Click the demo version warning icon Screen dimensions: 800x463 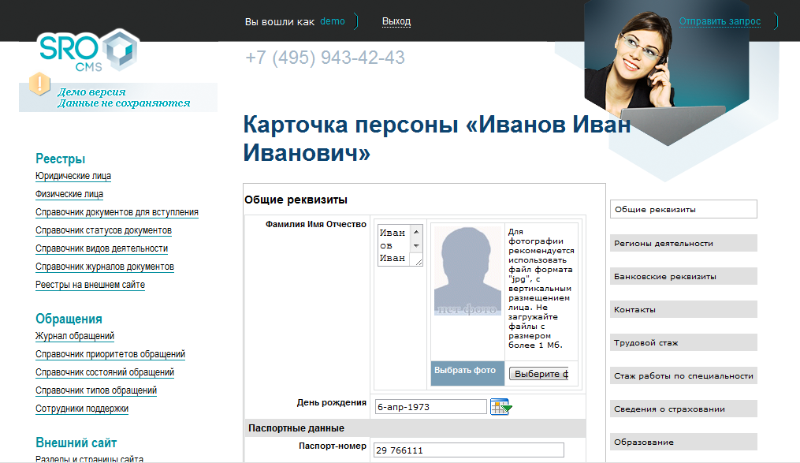(40, 84)
